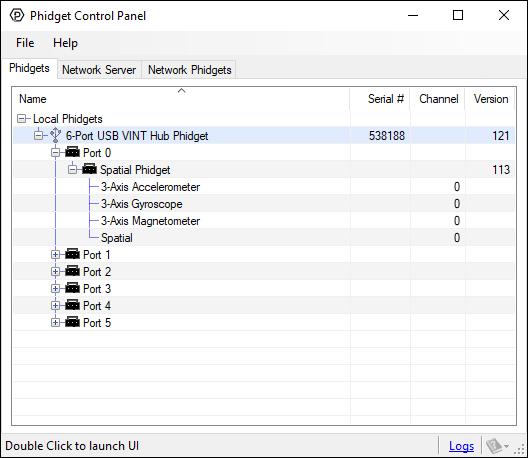Viewport: 528px width, 458px height.
Task: Click serial number 538188
Action: [x=387, y=136]
